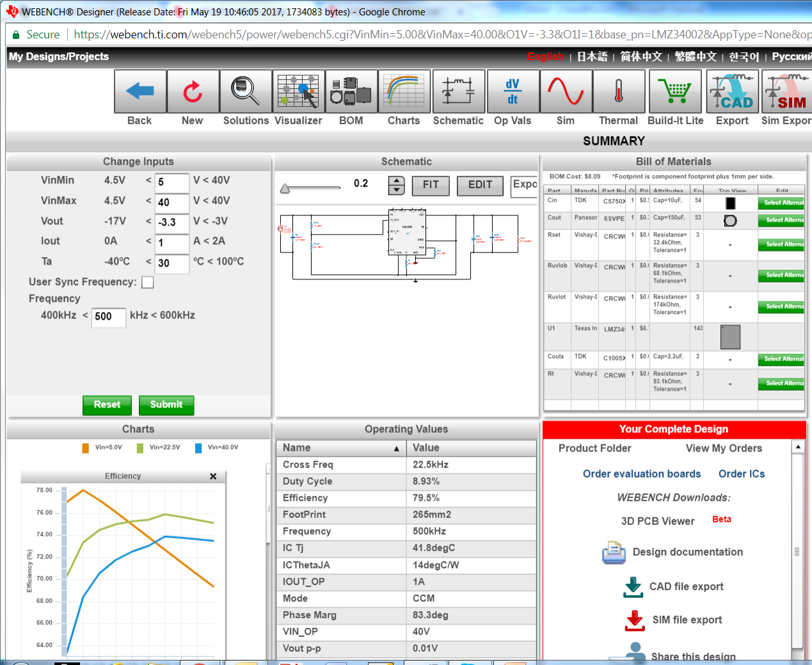812x665 pixels.
Task: Click the Vin=5.0V orange legend swatch
Action: (x=86, y=448)
